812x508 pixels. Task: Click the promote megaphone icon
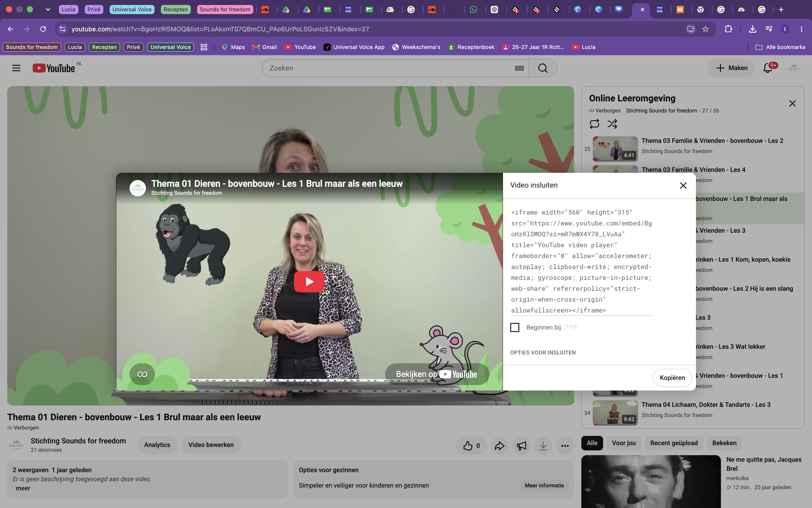[521, 446]
